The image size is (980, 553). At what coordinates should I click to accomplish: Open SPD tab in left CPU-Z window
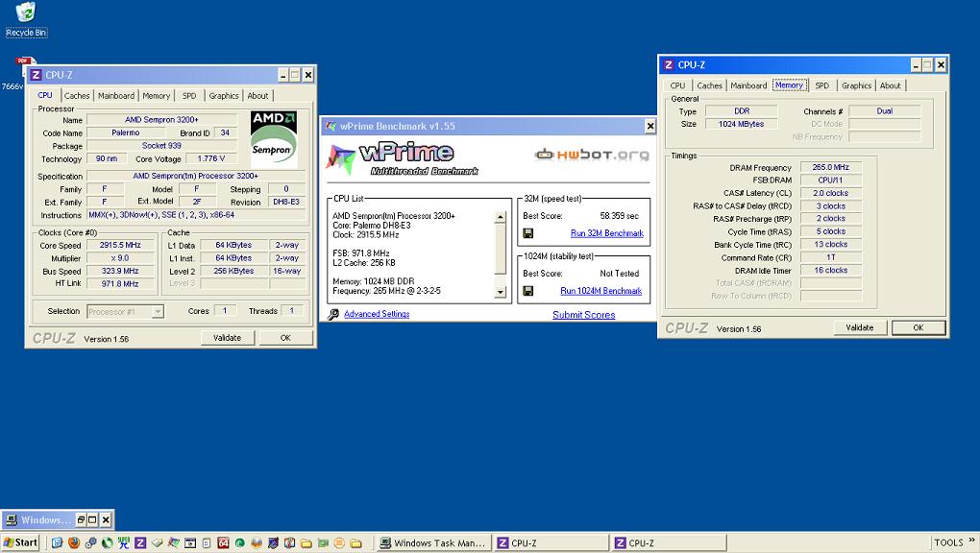[x=189, y=96]
